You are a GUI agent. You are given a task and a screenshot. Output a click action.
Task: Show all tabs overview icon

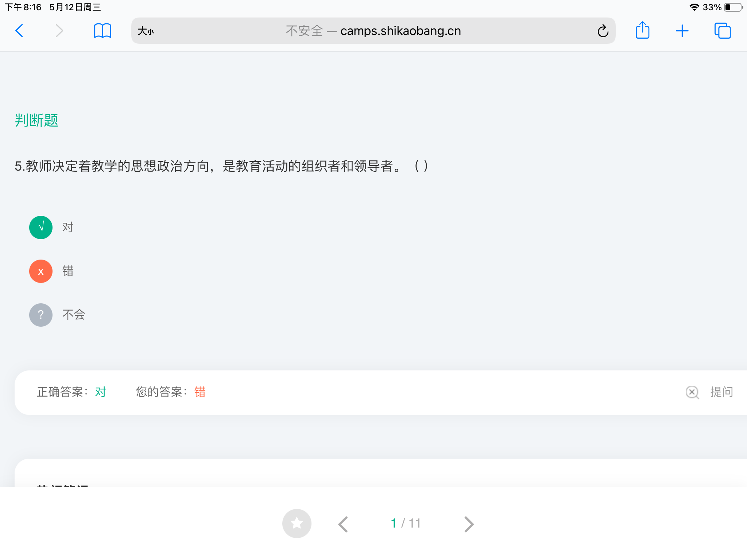coord(723,31)
